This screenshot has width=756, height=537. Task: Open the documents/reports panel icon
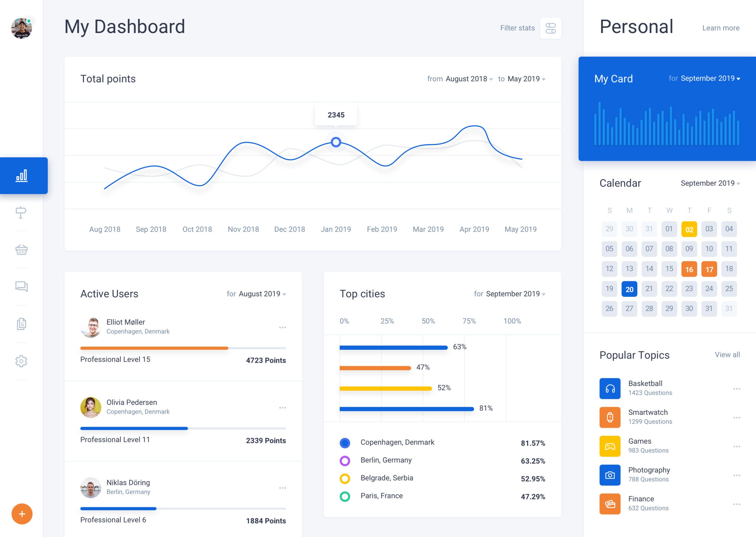coord(22,324)
